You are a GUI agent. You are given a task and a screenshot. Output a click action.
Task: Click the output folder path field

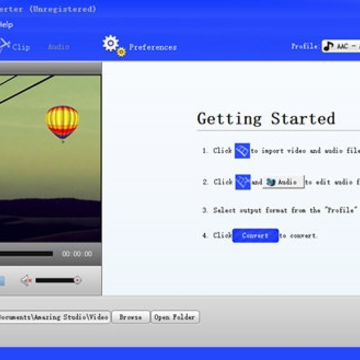pyautogui.click(x=55, y=317)
